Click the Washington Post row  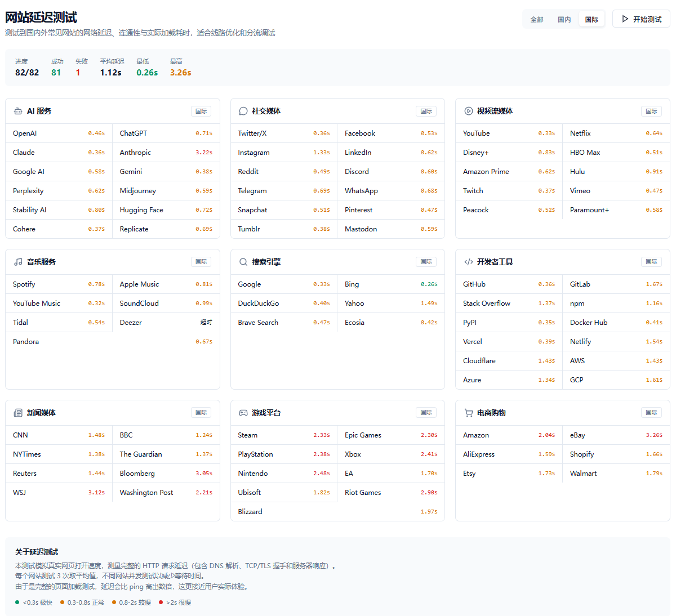coord(166,493)
